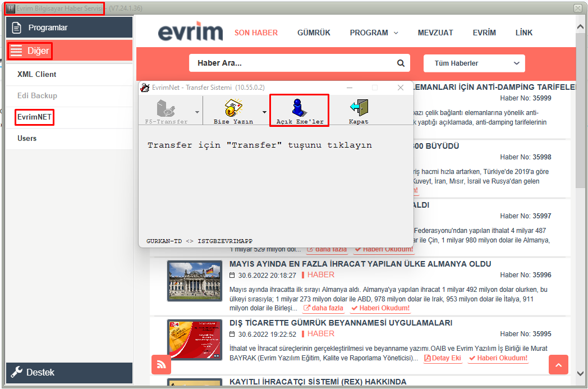Viewport: 588px width, 389px height.
Task: Open the Almanya news thumbnail
Action: coord(195,281)
